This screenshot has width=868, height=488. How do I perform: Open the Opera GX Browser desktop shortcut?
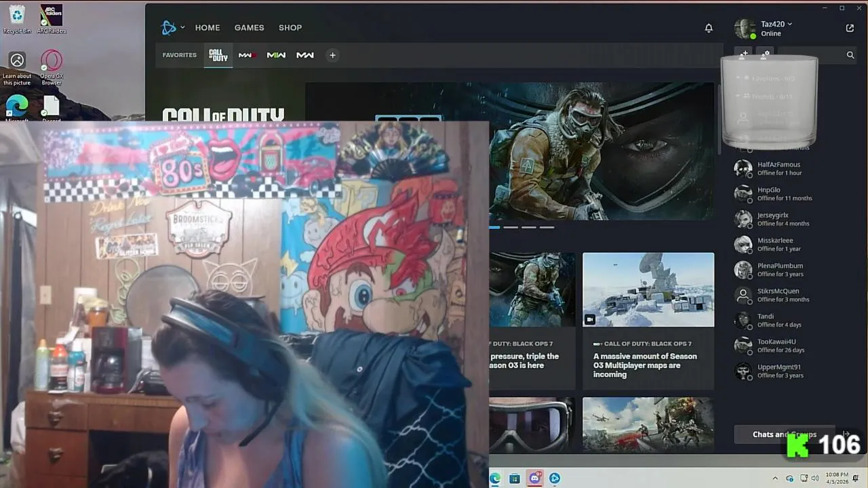52,68
